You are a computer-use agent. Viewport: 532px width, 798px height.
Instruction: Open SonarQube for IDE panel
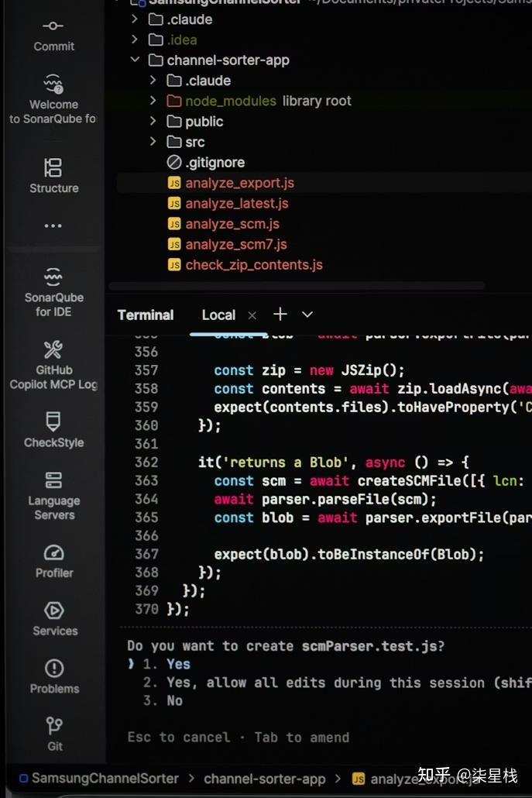point(53,293)
